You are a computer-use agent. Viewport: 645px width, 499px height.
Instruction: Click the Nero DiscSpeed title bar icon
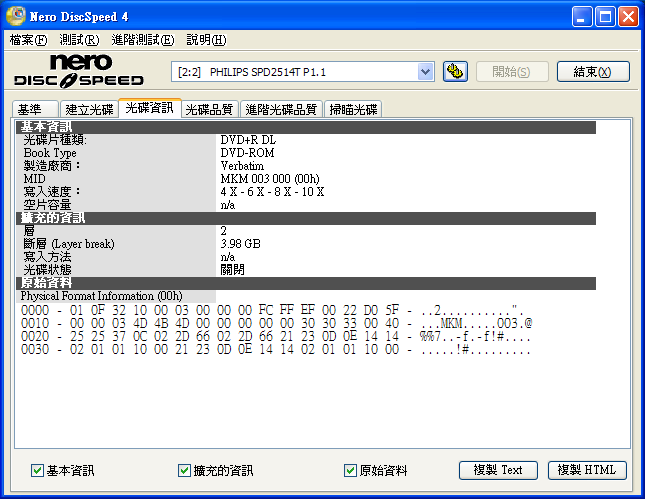coord(16,16)
